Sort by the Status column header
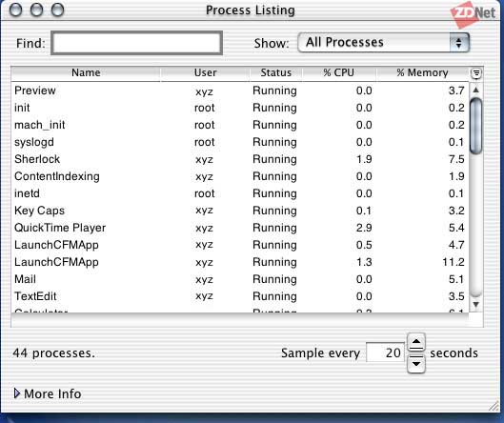This screenshot has height=423, width=504. tap(275, 73)
